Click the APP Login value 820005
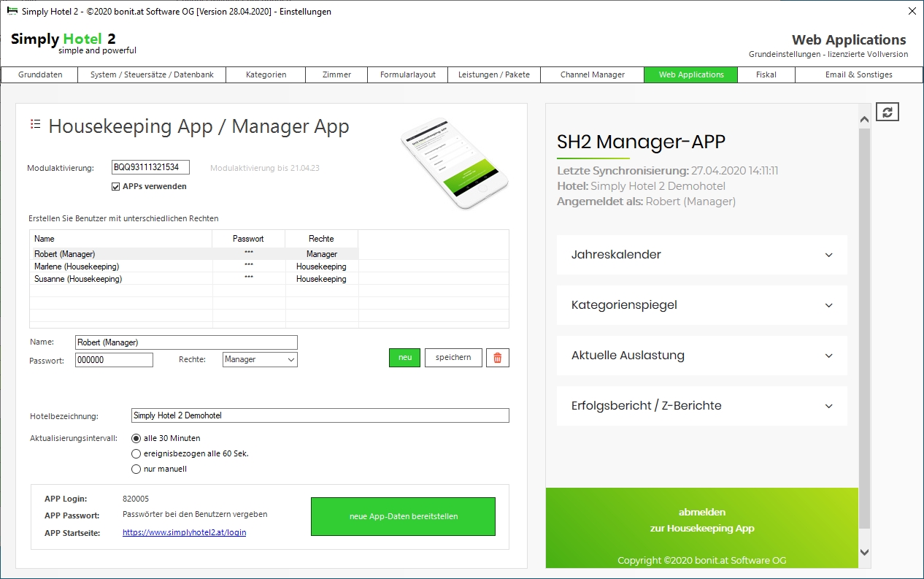The width and height of the screenshot is (924, 579). pyautogui.click(x=136, y=499)
